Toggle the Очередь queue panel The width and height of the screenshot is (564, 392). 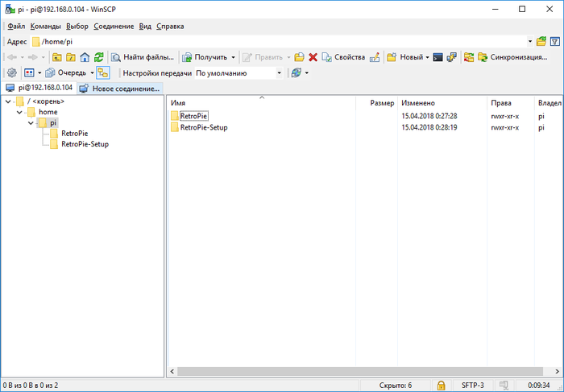coord(66,72)
